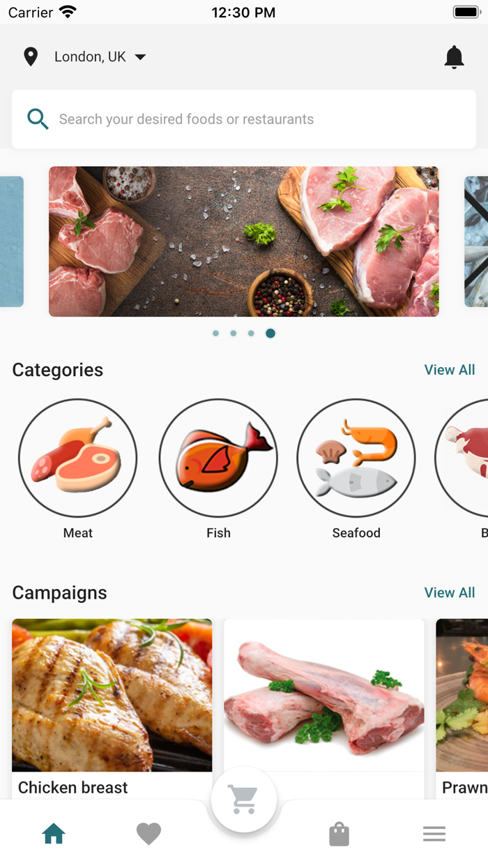This screenshot has width=488, height=868.
Task: Expand the London, UK location dropdown
Action: click(100, 57)
